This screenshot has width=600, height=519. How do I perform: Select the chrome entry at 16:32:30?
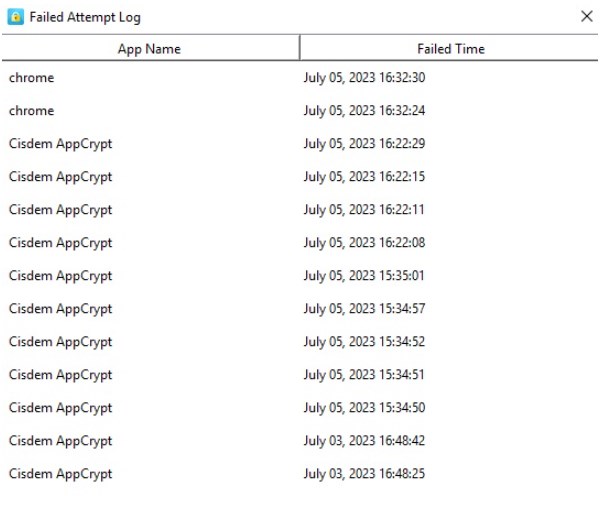coord(300,78)
